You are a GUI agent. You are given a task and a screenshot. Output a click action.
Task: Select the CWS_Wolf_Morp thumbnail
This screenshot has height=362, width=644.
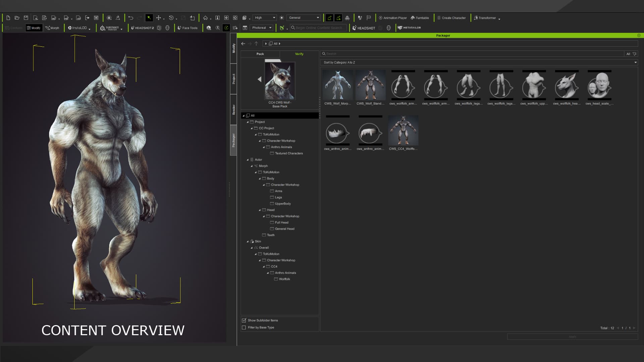point(337,87)
